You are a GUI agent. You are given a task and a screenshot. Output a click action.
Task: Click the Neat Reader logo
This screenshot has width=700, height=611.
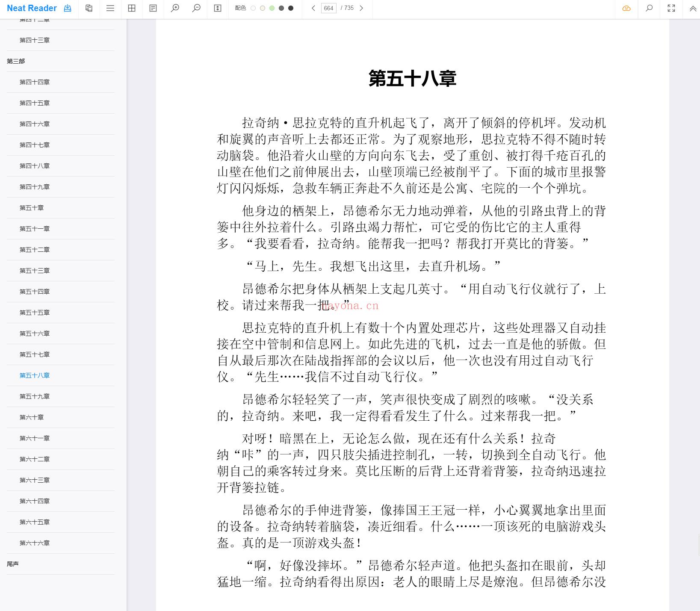tap(32, 8)
